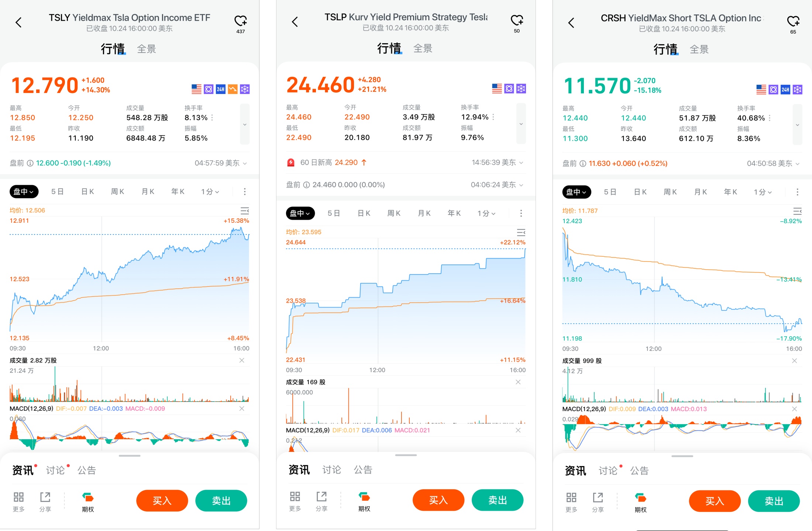
Task: Close TSLY MACD indicator panel
Action: pyautogui.click(x=242, y=409)
